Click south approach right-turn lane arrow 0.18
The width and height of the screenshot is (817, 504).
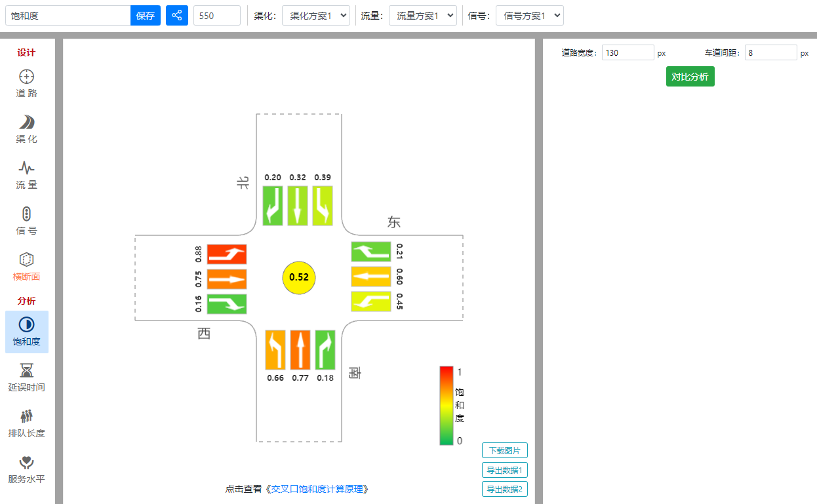[x=325, y=350]
